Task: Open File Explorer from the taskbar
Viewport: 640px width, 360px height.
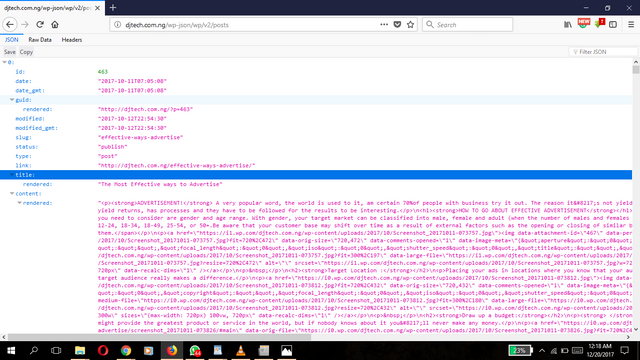Action: click(80, 351)
